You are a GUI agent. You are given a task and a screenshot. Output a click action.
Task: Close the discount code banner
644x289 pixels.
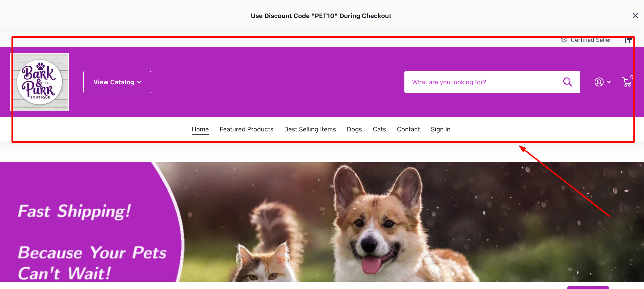click(635, 16)
